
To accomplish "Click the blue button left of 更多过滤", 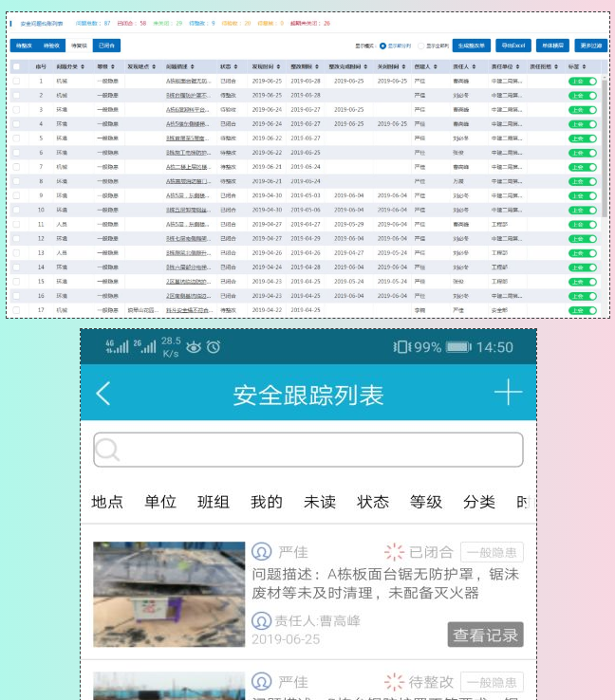I will tap(553, 46).
